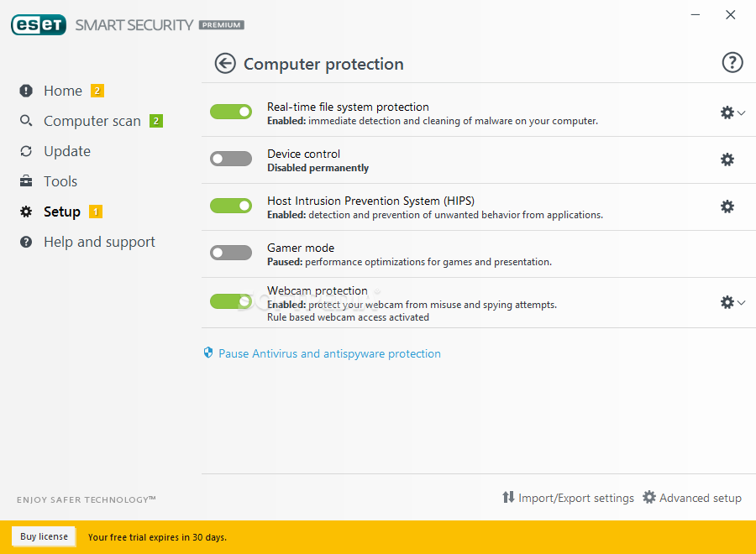Toggle off Webcam protection
This screenshot has height=554, width=756.
(231, 301)
